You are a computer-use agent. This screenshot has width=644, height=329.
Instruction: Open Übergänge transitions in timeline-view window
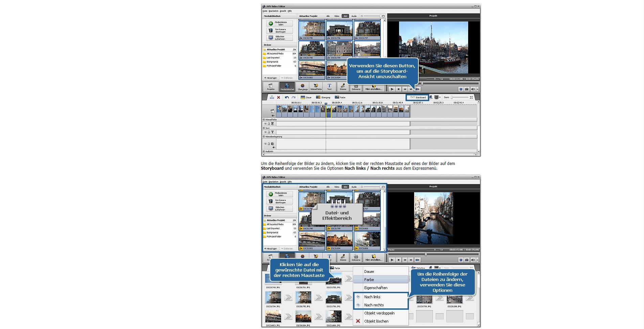coord(303,87)
